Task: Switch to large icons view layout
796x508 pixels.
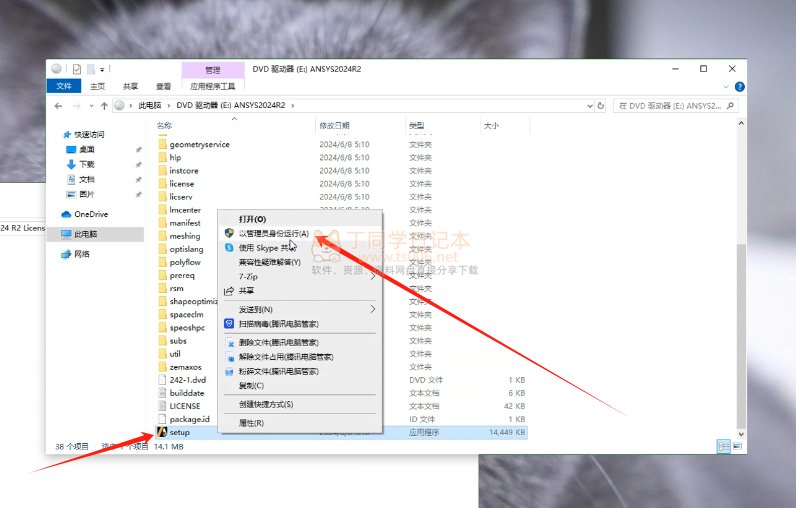Action: point(737,447)
